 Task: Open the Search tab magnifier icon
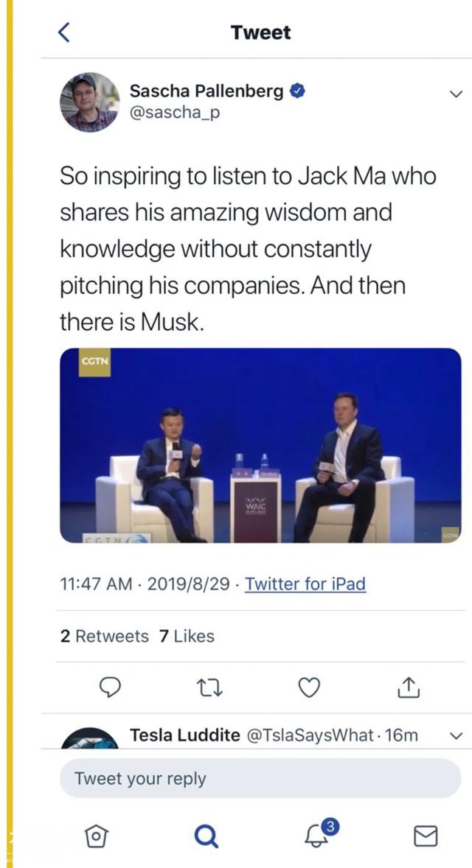(x=206, y=836)
